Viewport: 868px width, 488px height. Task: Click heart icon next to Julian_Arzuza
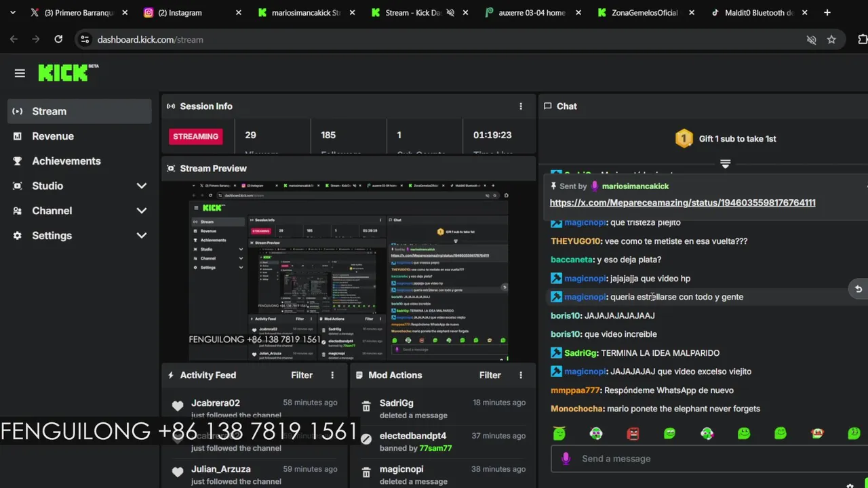click(x=178, y=472)
